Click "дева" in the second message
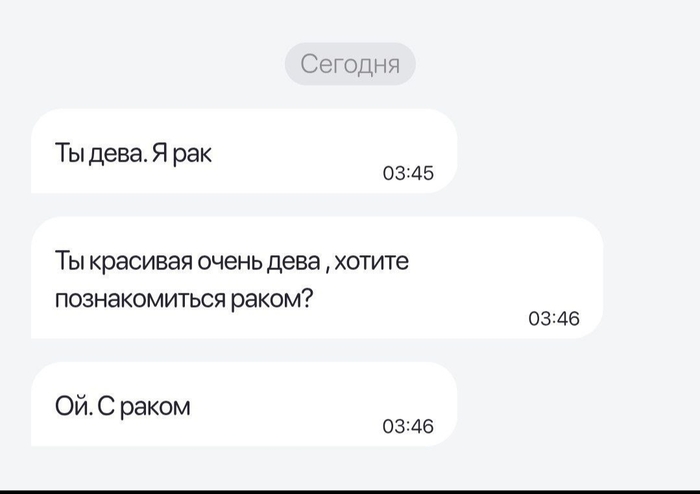 294,262
